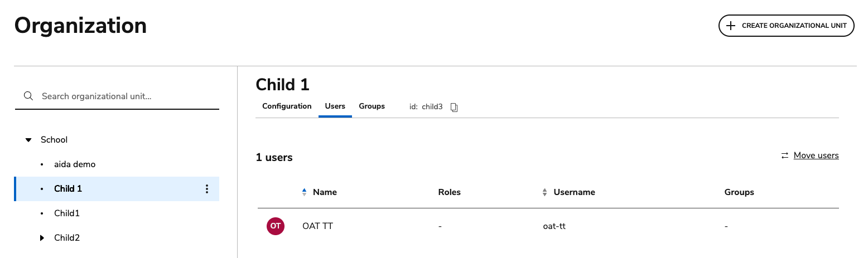Click the search magnifier icon
This screenshot has height=258, width=868.
(x=28, y=96)
